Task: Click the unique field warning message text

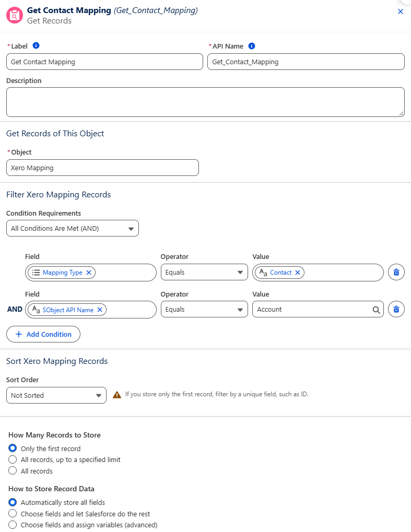Action: [x=217, y=394]
